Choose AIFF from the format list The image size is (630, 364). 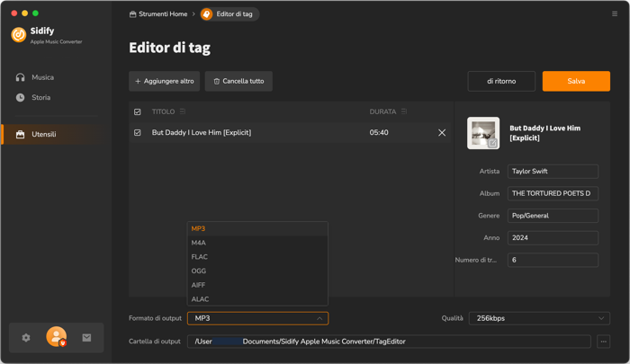pyautogui.click(x=257, y=285)
